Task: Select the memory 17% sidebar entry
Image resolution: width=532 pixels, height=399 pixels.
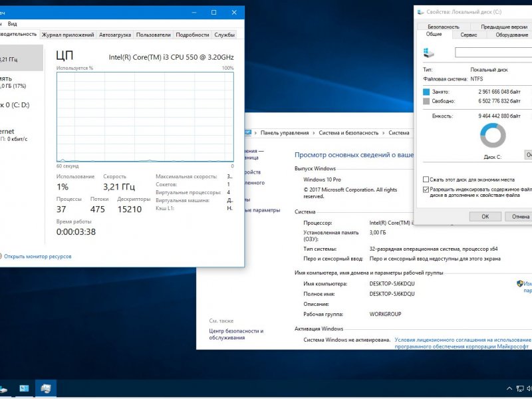Action: click(x=21, y=82)
